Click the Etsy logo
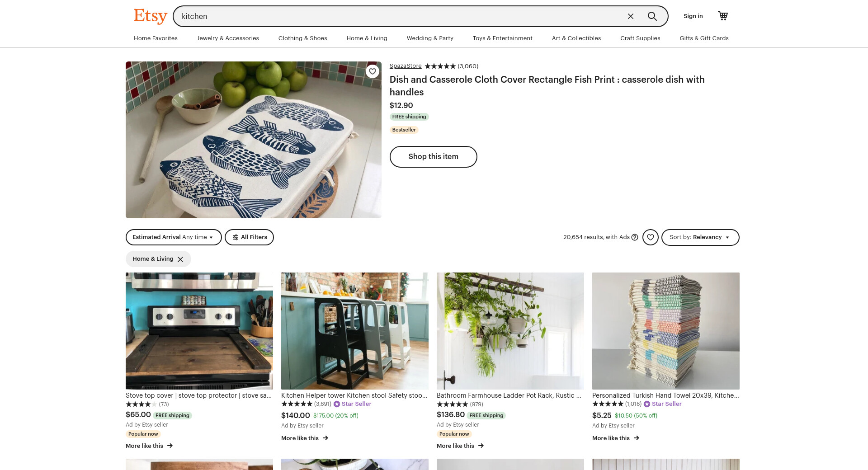The height and width of the screenshot is (470, 868). click(150, 16)
